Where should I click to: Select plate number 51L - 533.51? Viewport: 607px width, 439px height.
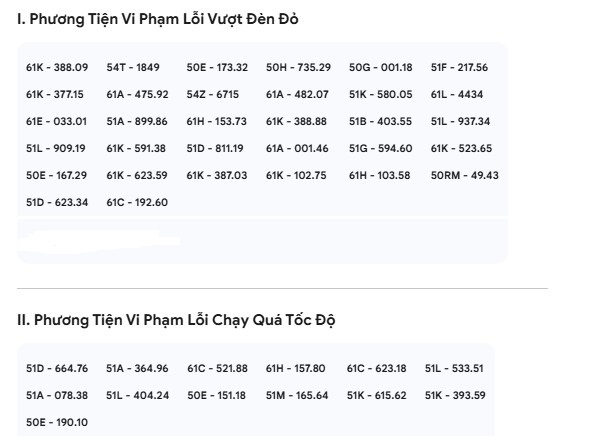tap(454, 368)
